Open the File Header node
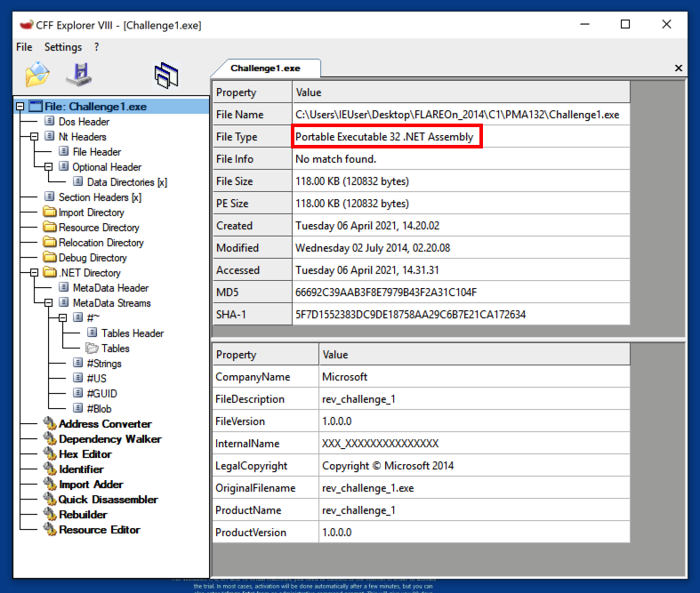The image size is (700, 593). coord(97,152)
